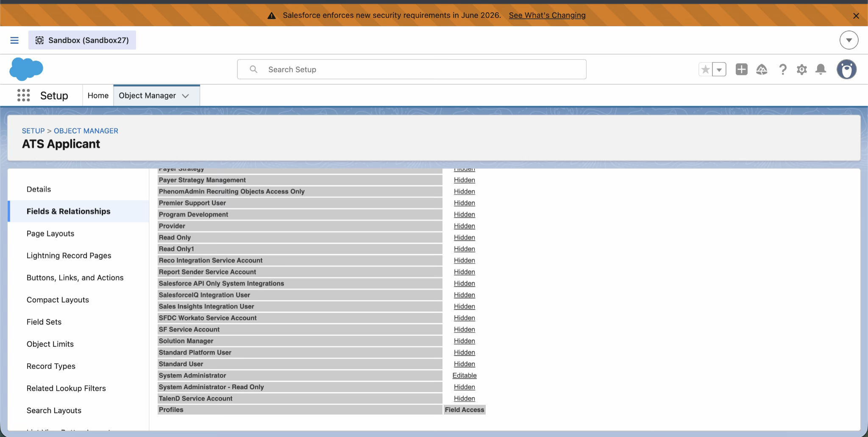
Task: Open the user profile avatar
Action: tap(847, 70)
